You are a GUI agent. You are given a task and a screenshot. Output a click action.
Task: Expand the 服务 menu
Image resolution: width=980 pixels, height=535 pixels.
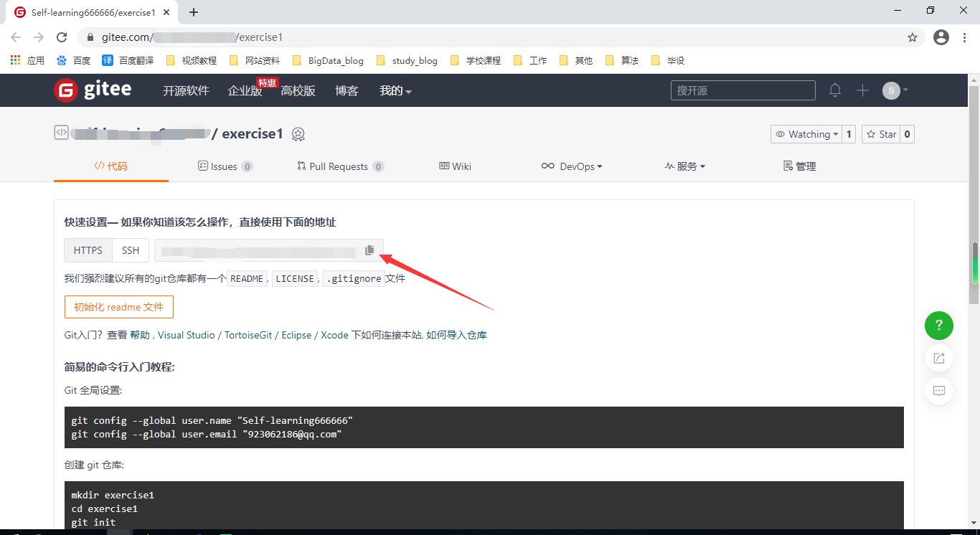point(685,166)
